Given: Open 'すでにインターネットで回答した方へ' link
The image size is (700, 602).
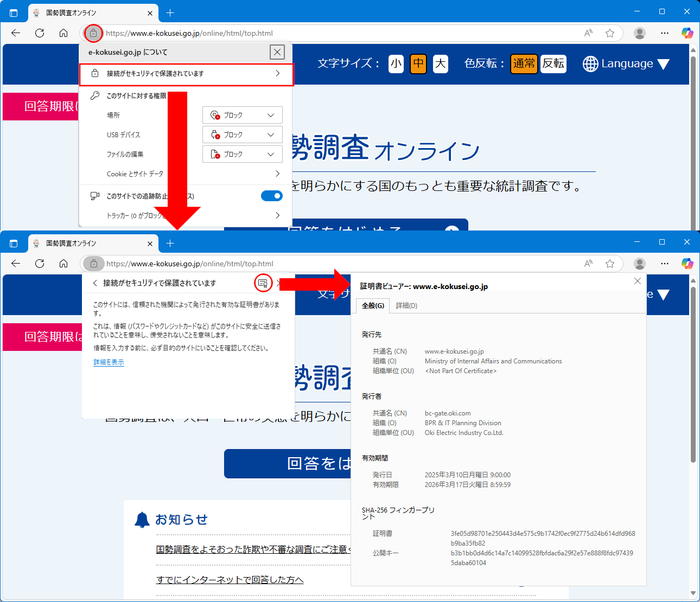Looking at the screenshot, I should click(230, 580).
